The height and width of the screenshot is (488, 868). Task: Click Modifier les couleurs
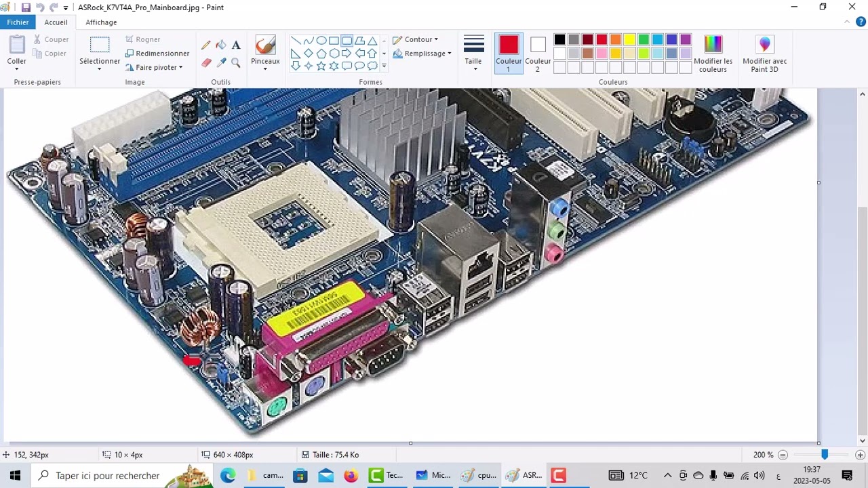click(x=713, y=54)
